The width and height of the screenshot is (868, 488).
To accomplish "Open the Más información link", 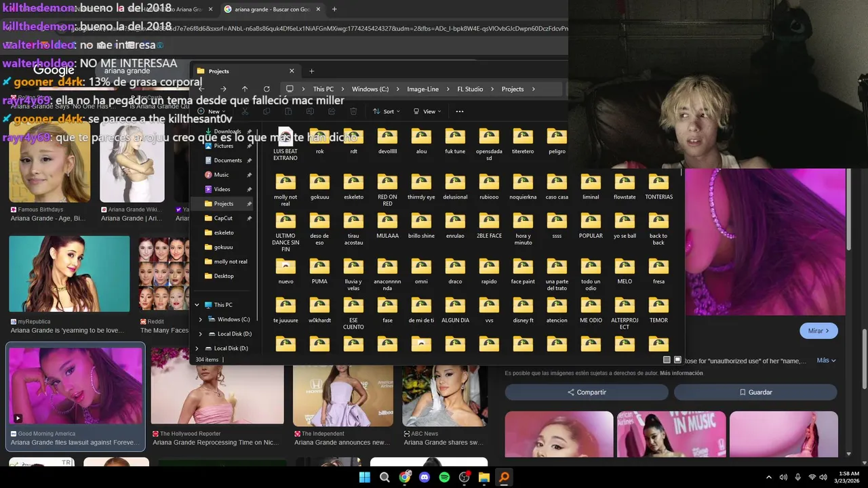I will coord(682,373).
